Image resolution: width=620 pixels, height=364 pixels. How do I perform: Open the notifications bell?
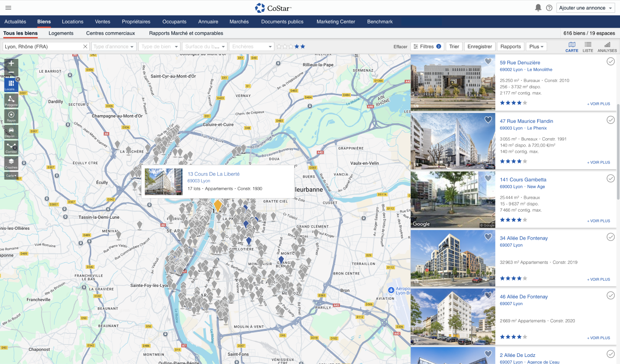(538, 8)
